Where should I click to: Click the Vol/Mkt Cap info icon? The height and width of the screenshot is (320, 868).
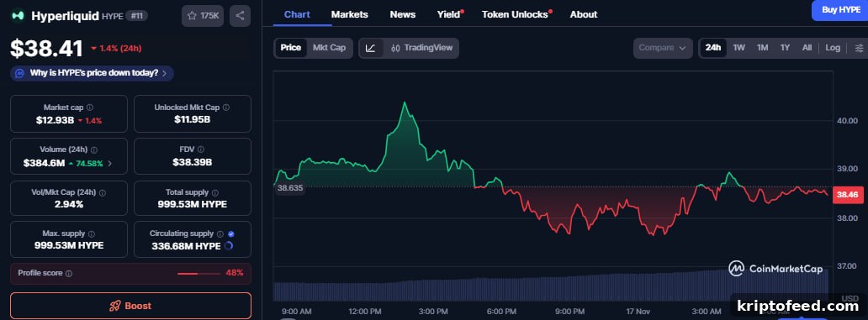click(x=103, y=193)
